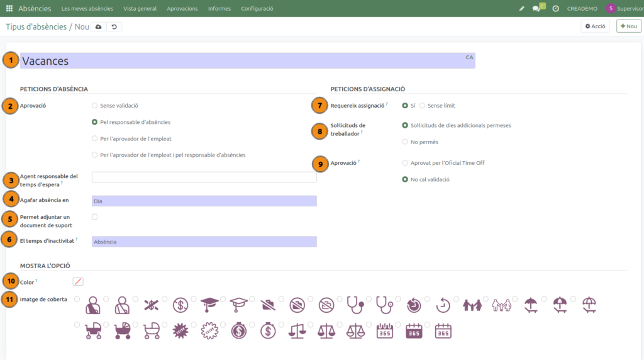Open the chat messages icon
Screen dimensions: 644x360
tap(536, 9)
